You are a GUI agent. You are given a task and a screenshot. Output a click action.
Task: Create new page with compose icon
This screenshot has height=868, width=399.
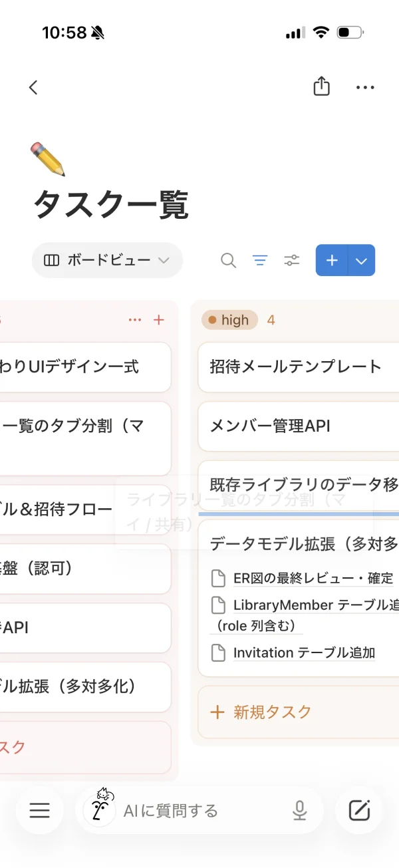point(359,810)
